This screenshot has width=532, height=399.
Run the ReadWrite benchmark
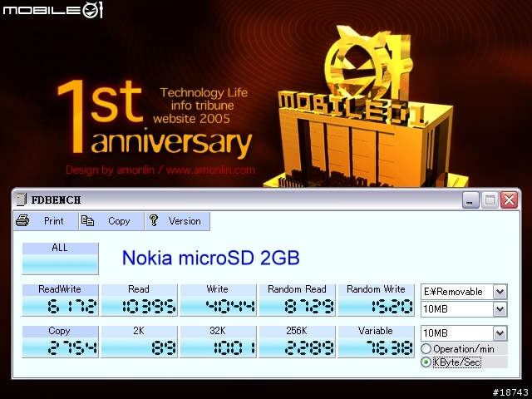60,300
